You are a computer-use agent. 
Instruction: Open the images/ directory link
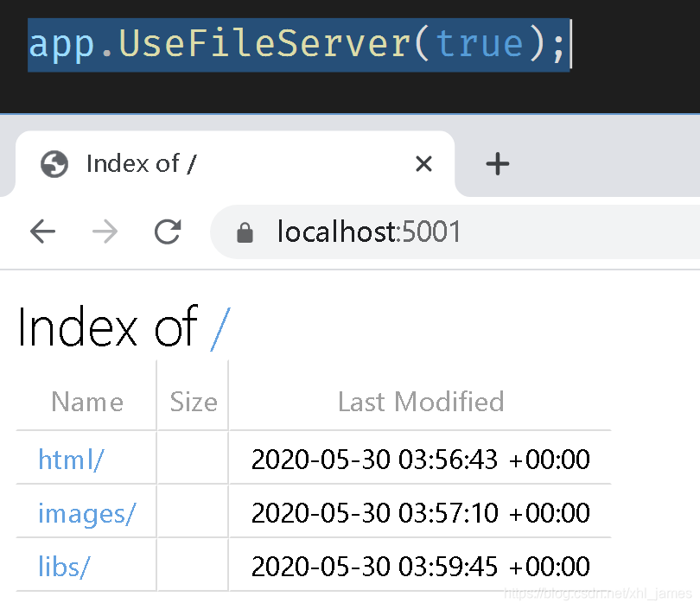pyautogui.click(x=86, y=513)
